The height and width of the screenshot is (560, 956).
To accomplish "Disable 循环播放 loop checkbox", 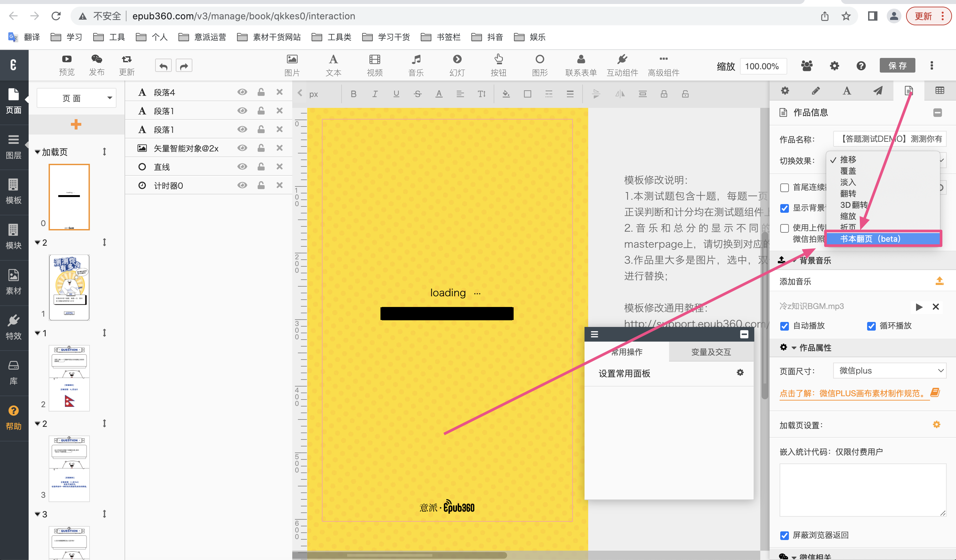I will coord(871,326).
